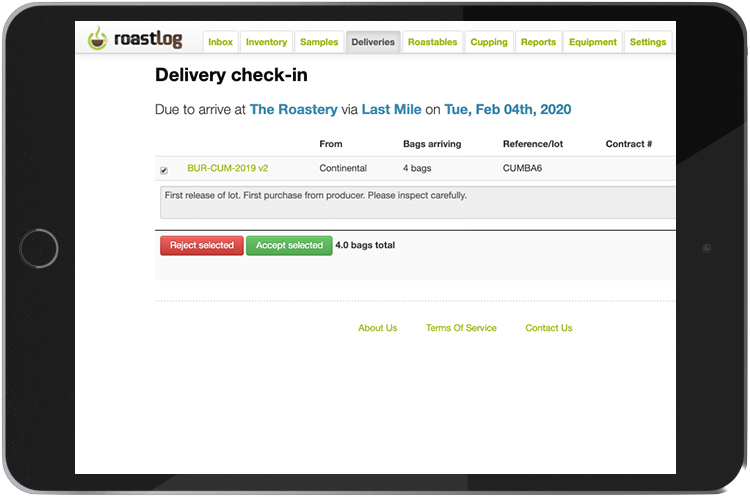Go to the Samples tab
This screenshot has width=750, height=497.
pos(319,42)
